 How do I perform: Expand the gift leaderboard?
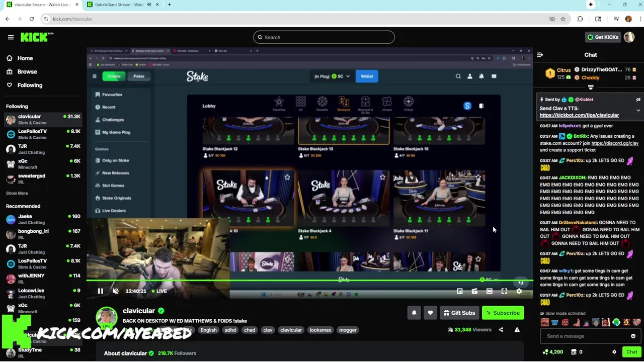pyautogui.click(x=591, y=87)
